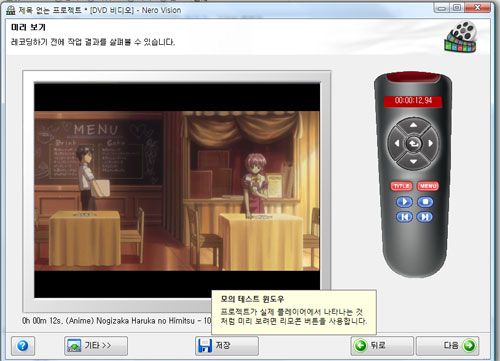The width and height of the screenshot is (500, 361).
Task: Click the clip info text '0h 00m 12s'
Action: tap(41, 321)
